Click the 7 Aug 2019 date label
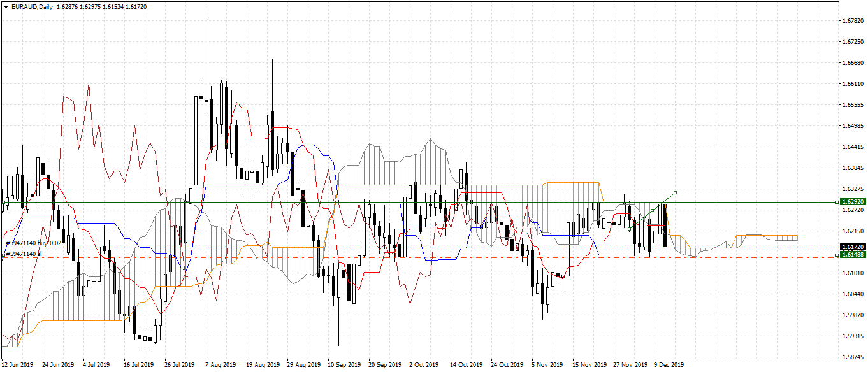868x372 pixels. (221, 365)
